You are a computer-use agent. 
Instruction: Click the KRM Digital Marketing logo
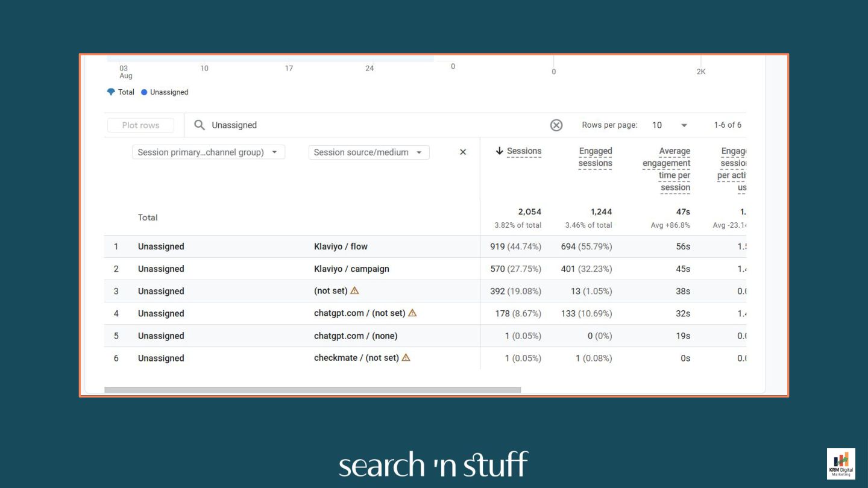click(x=841, y=463)
